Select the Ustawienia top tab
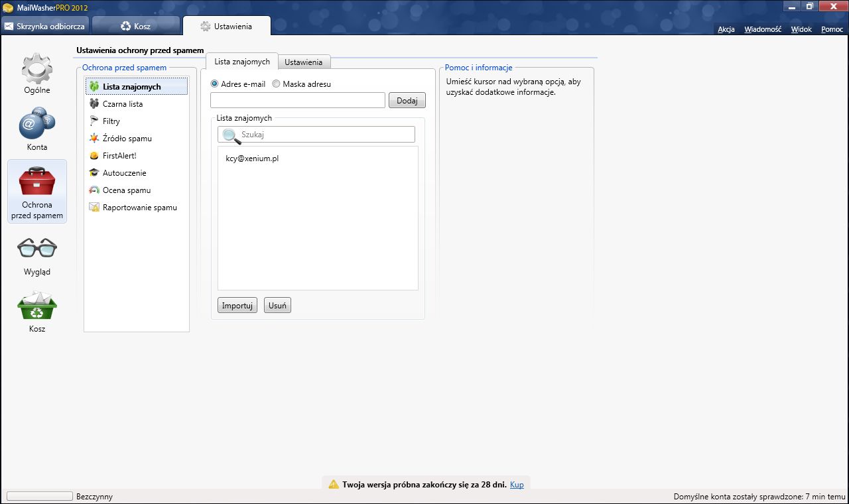The width and height of the screenshot is (849, 504). (227, 27)
